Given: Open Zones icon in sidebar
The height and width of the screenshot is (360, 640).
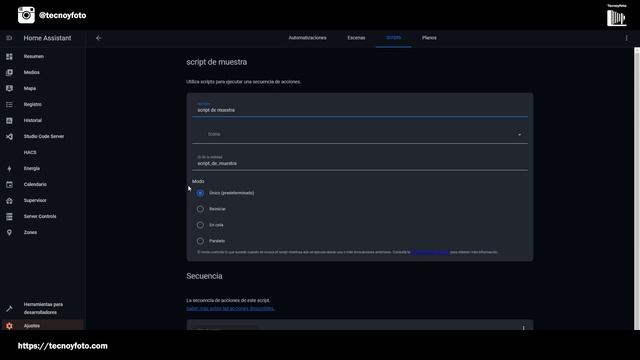Looking at the screenshot, I should (x=9, y=232).
